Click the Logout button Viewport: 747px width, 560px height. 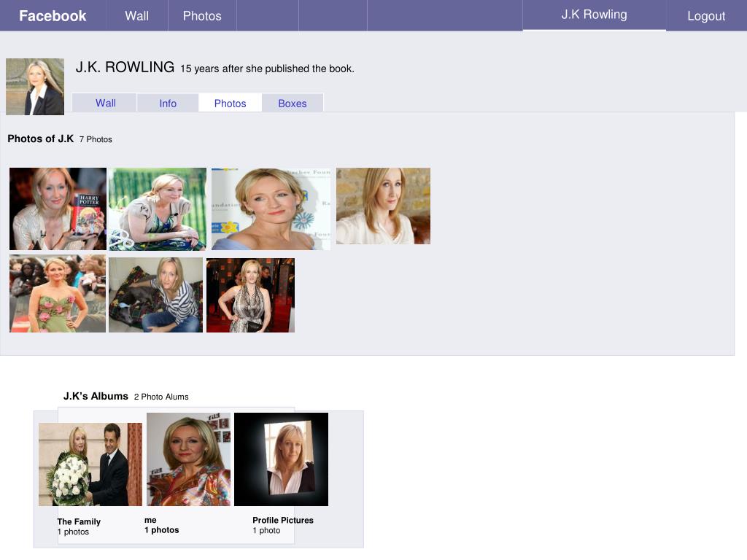tap(706, 16)
